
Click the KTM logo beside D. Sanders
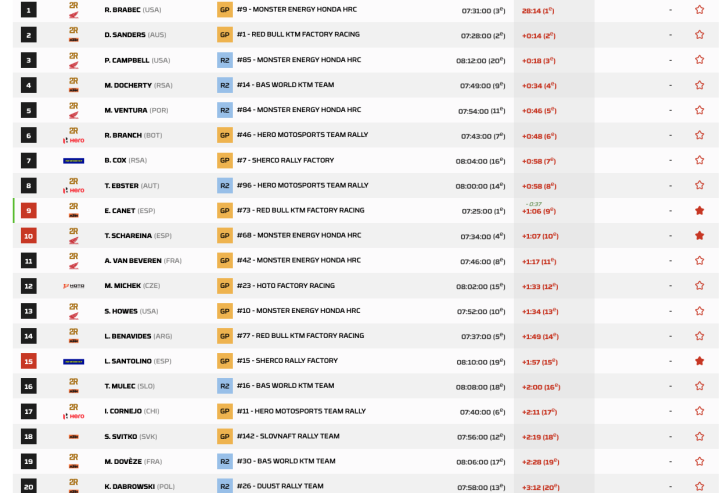pos(73,35)
